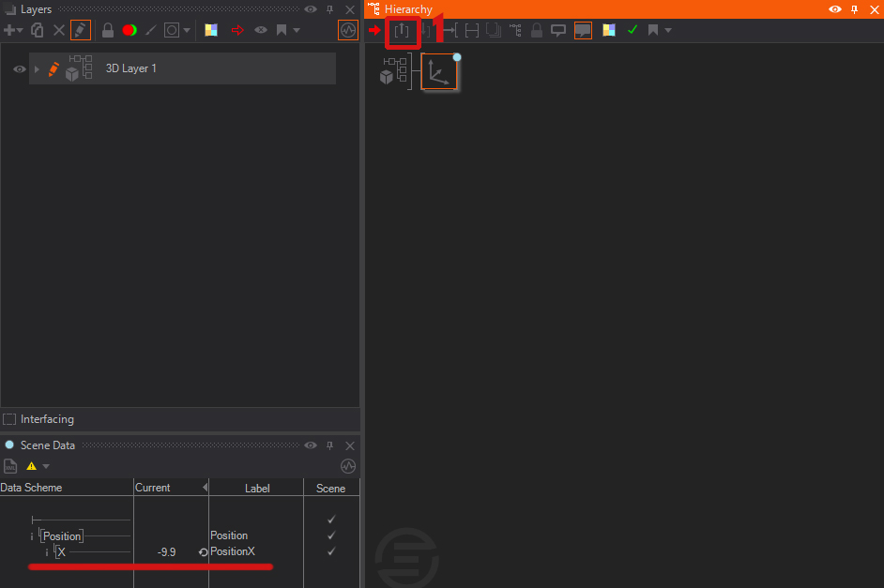This screenshot has height=588, width=884.
Task: Click the color palette icon in Layers toolbar
Action: pos(211,30)
